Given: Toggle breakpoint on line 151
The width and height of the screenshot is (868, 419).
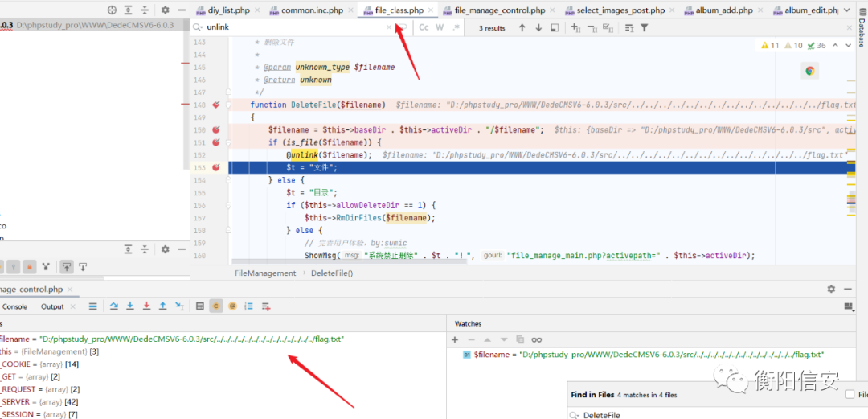Looking at the screenshot, I should [x=216, y=142].
